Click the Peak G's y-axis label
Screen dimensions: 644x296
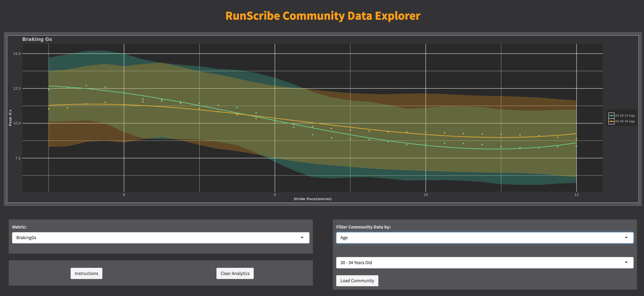click(10, 118)
